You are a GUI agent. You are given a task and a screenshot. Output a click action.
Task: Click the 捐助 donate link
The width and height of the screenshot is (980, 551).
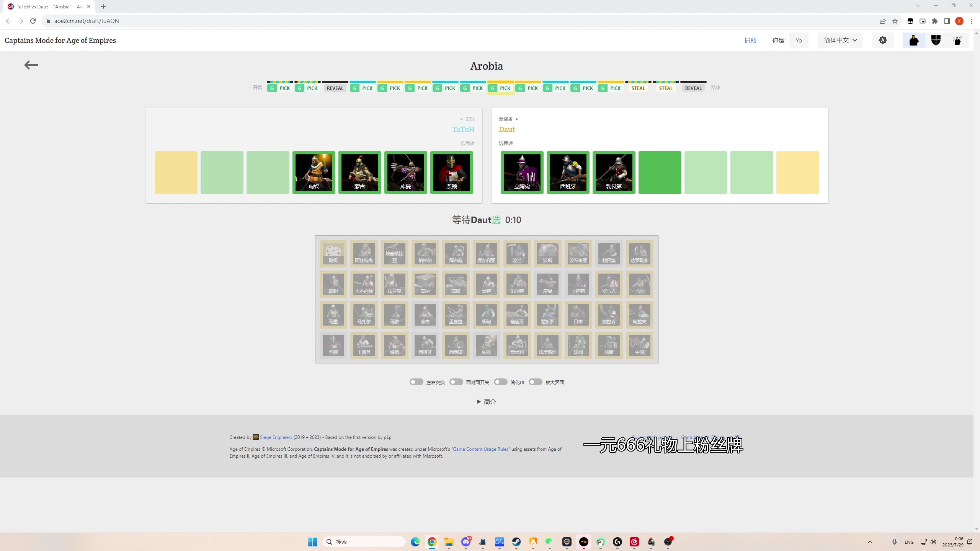click(750, 40)
